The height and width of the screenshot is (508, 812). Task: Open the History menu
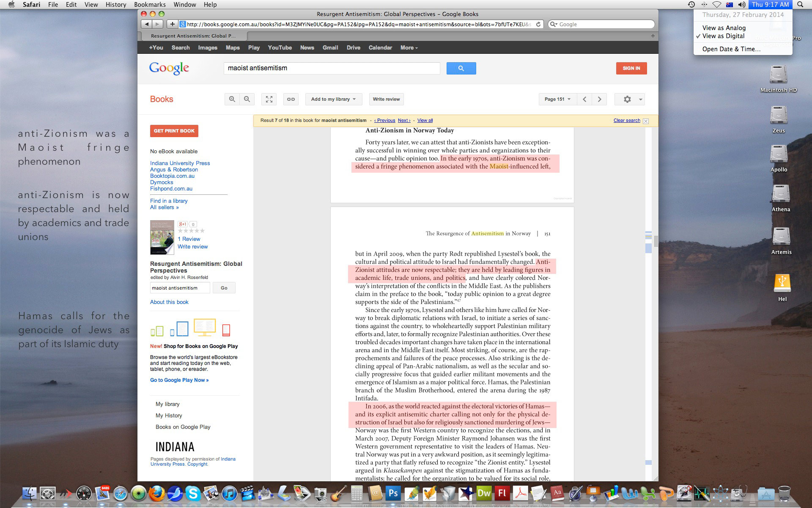point(116,4)
